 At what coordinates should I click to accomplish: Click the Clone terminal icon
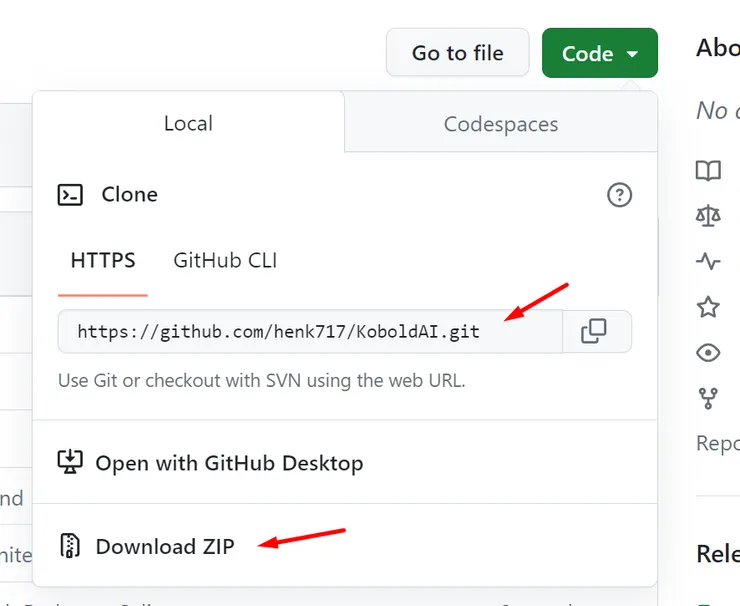coord(70,195)
